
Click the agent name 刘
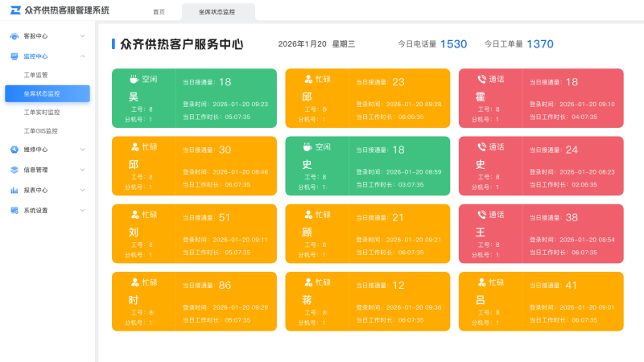134,232
